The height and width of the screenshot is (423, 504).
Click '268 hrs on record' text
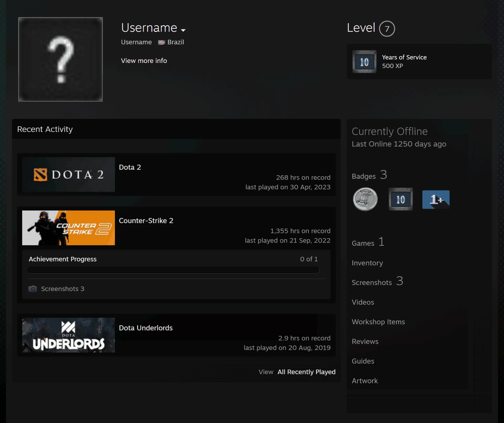tap(303, 178)
